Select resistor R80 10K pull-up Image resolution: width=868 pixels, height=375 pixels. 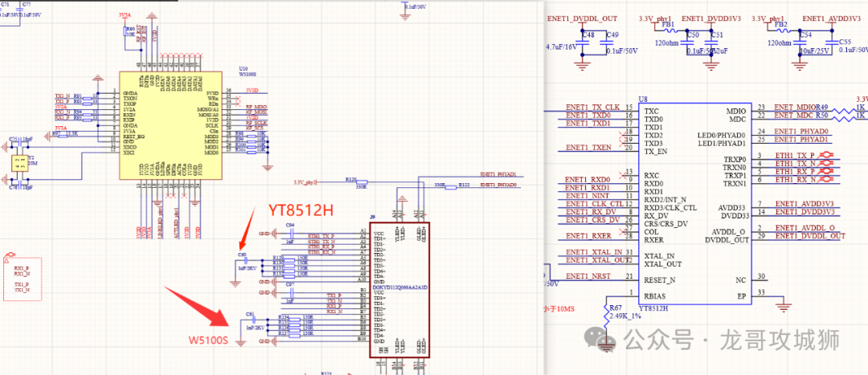pos(125,33)
